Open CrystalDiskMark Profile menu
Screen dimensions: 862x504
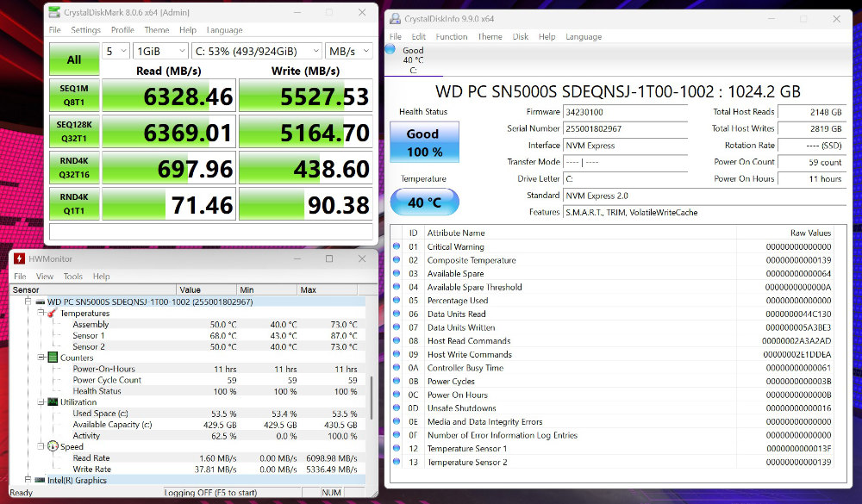point(122,29)
